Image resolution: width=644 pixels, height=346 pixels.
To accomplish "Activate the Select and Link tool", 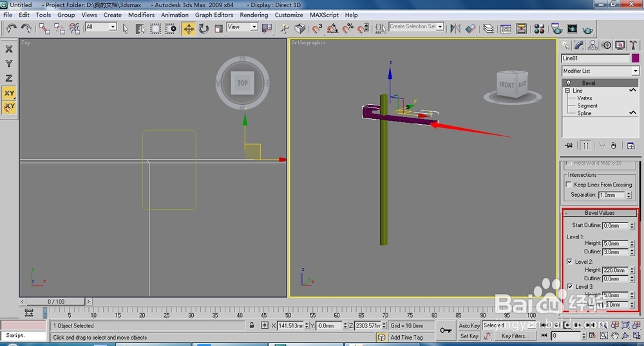I will click(x=44, y=28).
